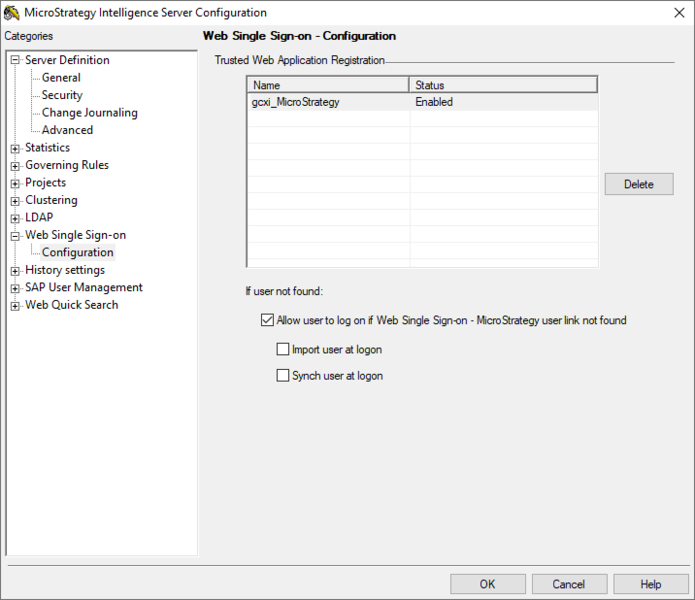Expand the History settings node
The height and width of the screenshot is (600, 695).
[15, 270]
